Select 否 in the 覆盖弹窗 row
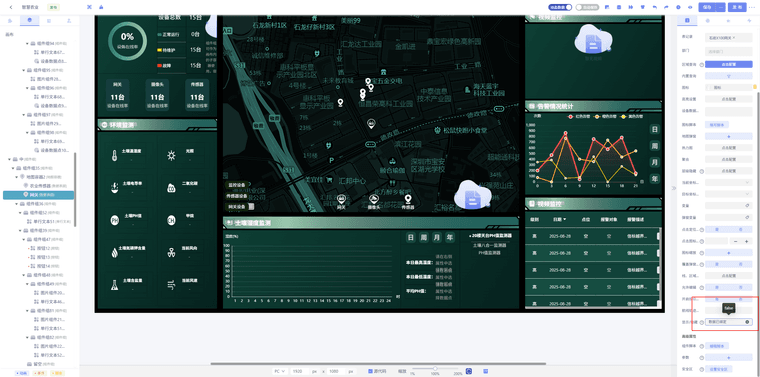 [741, 264]
